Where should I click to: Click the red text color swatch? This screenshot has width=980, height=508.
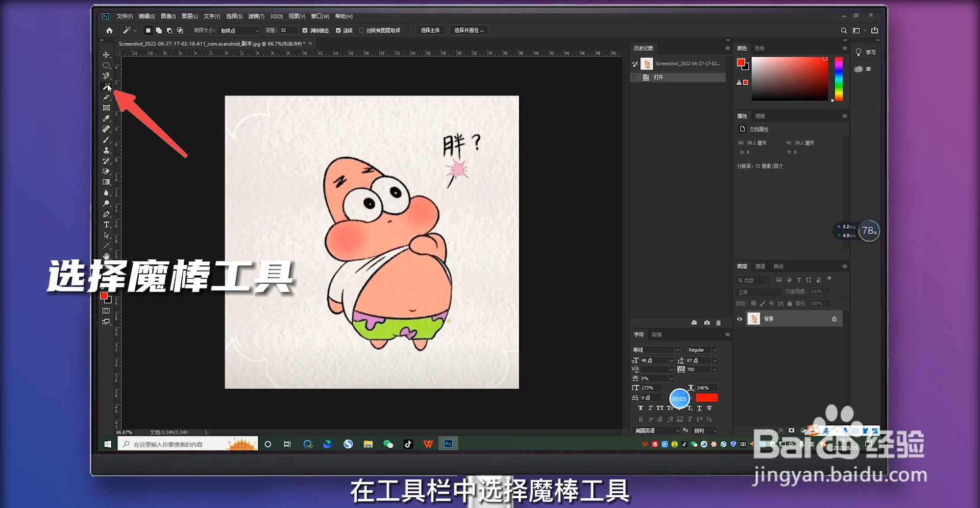coord(706,398)
